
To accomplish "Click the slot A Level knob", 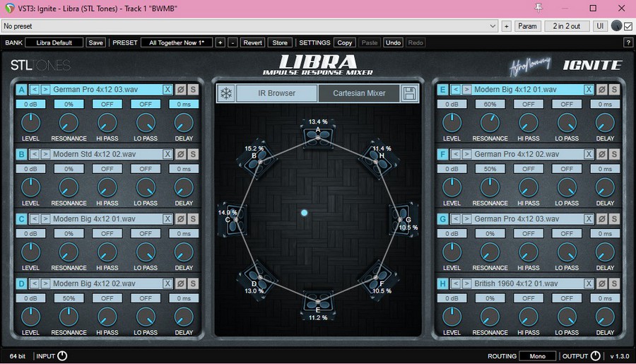I will pyautogui.click(x=30, y=122).
